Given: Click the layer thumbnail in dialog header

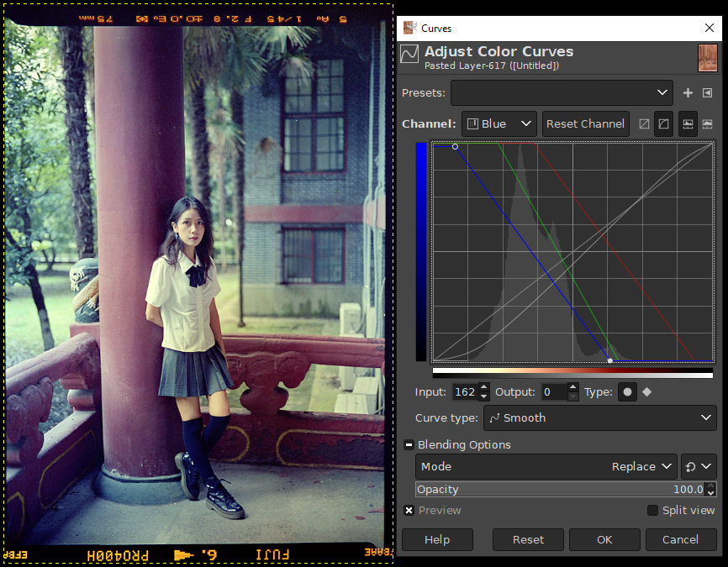Looking at the screenshot, I should pos(707,58).
